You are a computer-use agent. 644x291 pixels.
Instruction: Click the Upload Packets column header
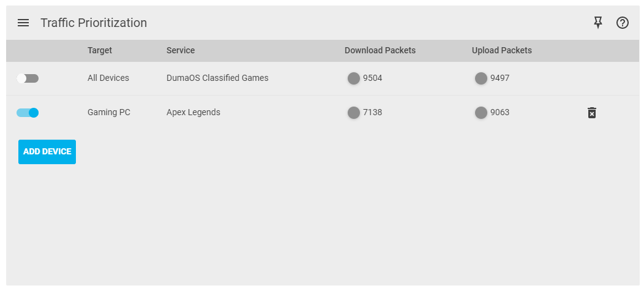(502, 50)
